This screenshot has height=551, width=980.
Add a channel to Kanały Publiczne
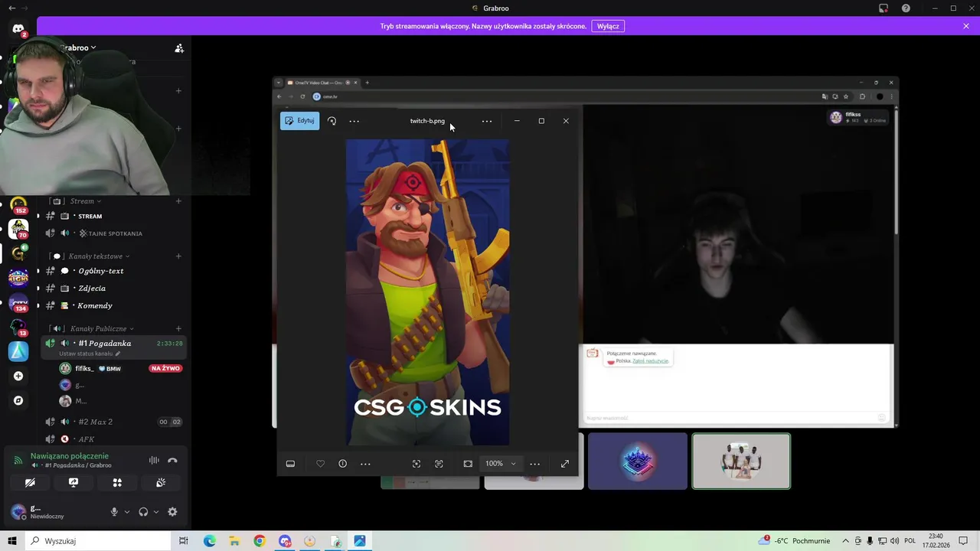coord(178,329)
